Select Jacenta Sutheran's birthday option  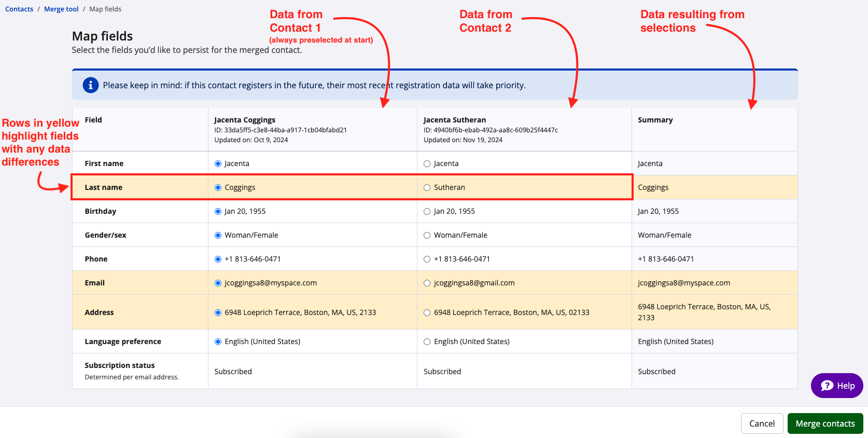pyautogui.click(x=427, y=211)
